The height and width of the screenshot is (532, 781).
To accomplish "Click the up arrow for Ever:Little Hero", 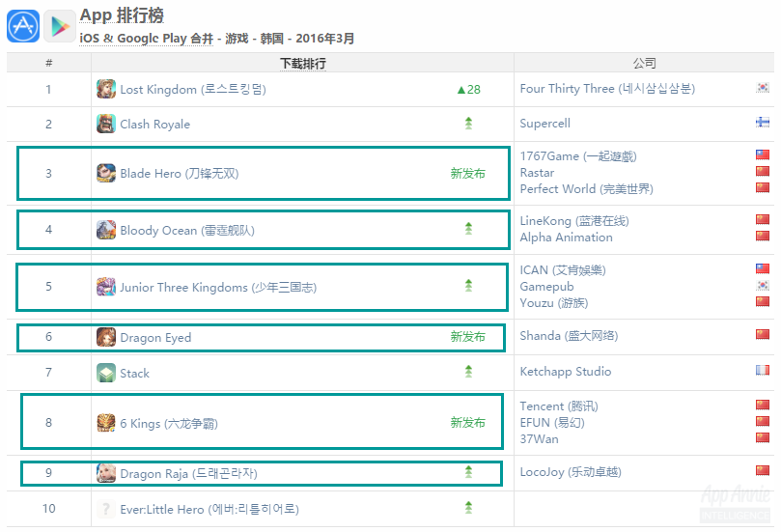I will coord(468,508).
